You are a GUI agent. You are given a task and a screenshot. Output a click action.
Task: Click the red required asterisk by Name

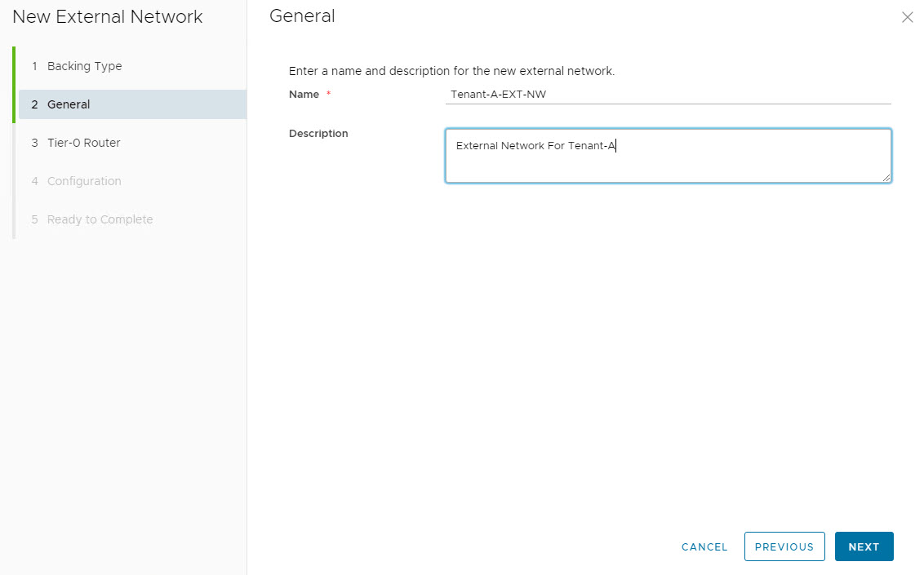[328, 95]
